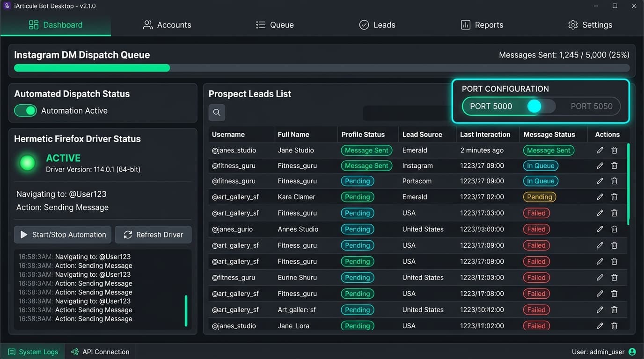
Task: Toggle the Automation Active switch
Action: point(25,110)
